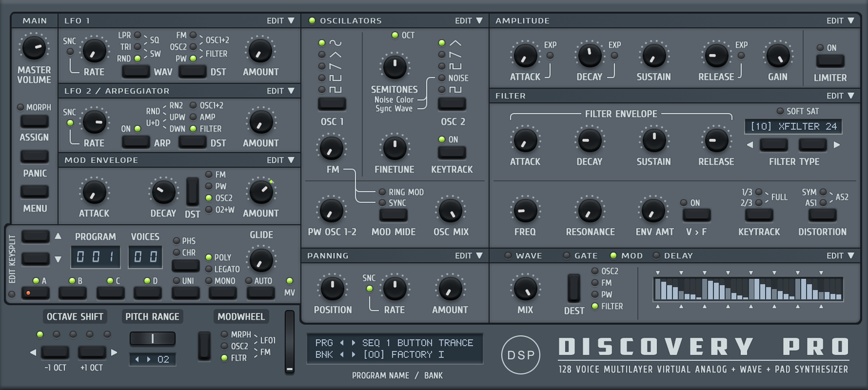This screenshot has width=868, height=390.
Task: Click the PW OSC 1-2 knob
Action: tap(332, 210)
